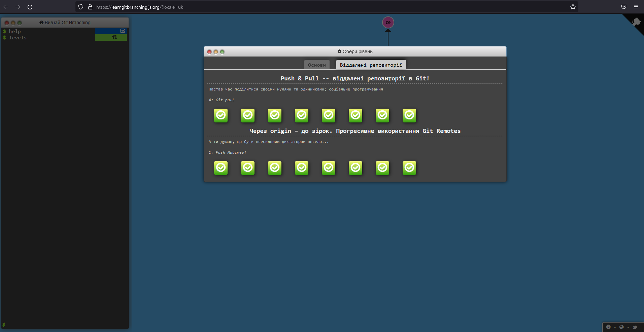The height and width of the screenshot is (332, 644).
Task: Open first level in Push & Pull row
Action: pos(221,115)
